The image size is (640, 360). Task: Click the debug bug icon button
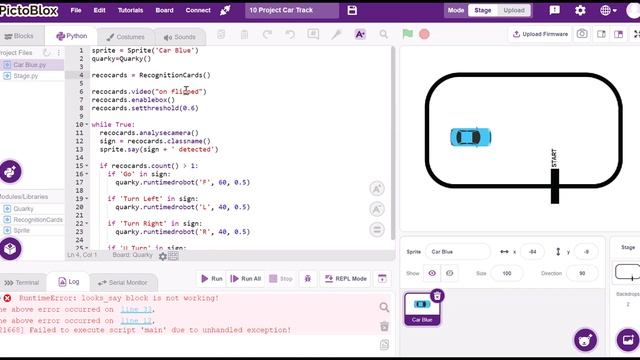tap(308, 279)
